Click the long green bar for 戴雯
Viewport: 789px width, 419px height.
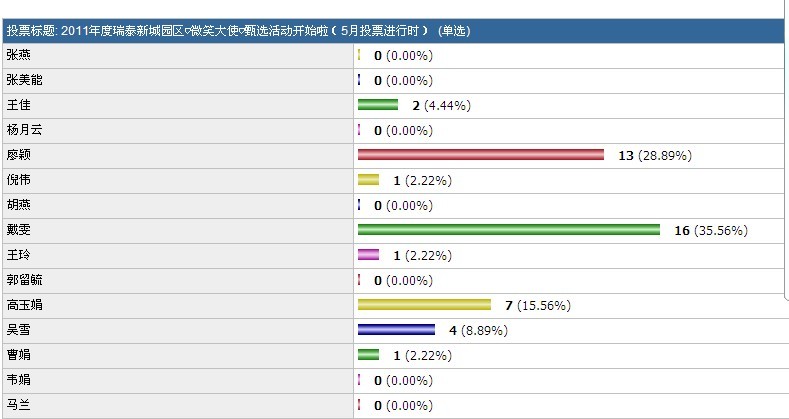[509, 230]
